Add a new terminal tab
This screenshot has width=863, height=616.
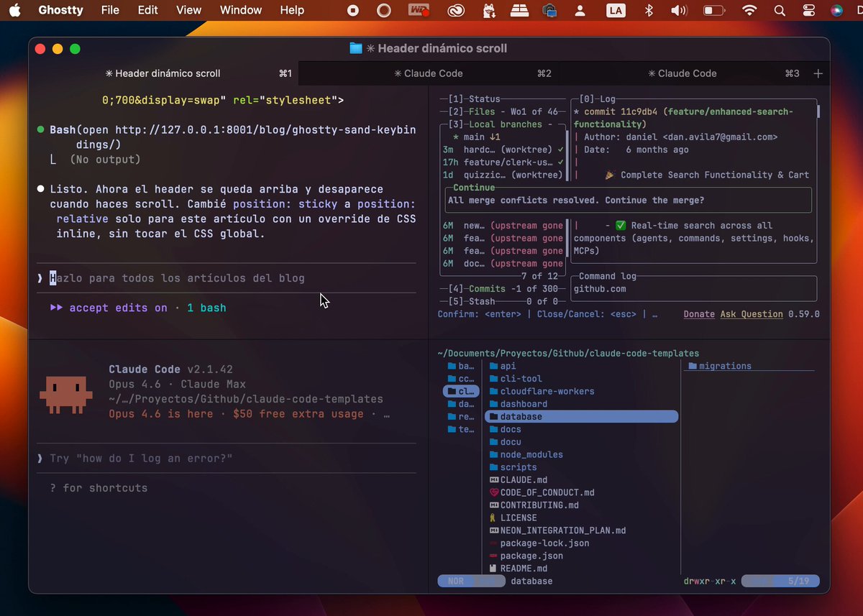[x=818, y=73]
